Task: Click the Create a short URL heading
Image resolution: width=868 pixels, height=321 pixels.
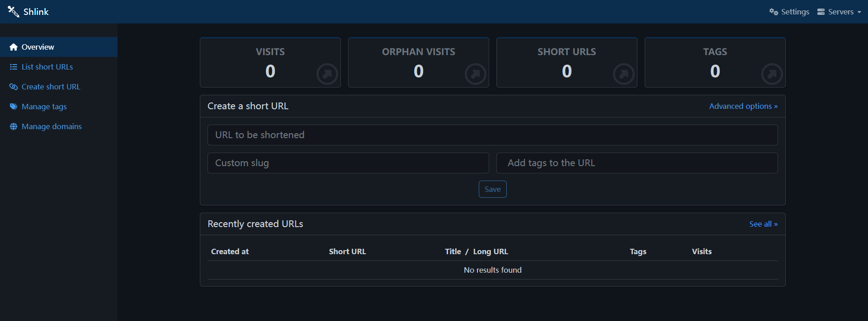Action: pos(248,106)
